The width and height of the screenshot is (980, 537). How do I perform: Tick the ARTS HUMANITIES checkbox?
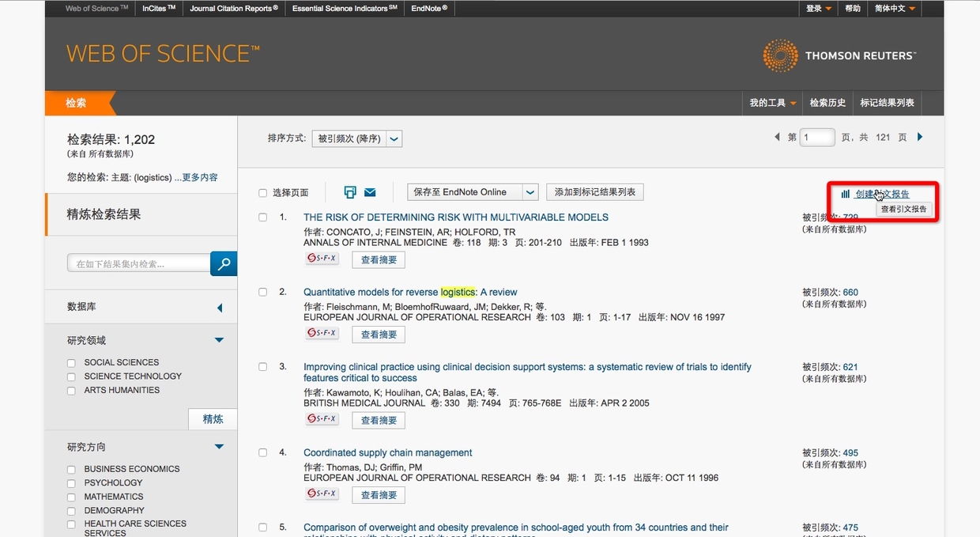coord(72,391)
